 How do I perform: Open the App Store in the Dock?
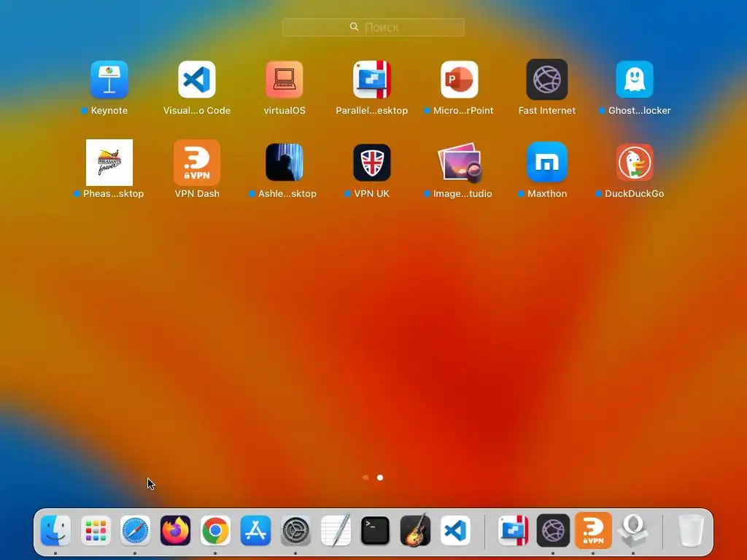pyautogui.click(x=255, y=530)
